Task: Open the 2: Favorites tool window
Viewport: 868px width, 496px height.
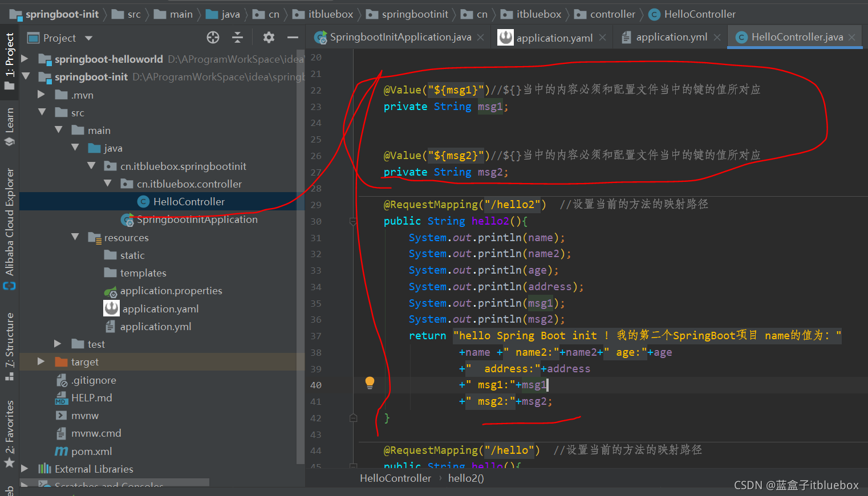Action: tap(9, 433)
